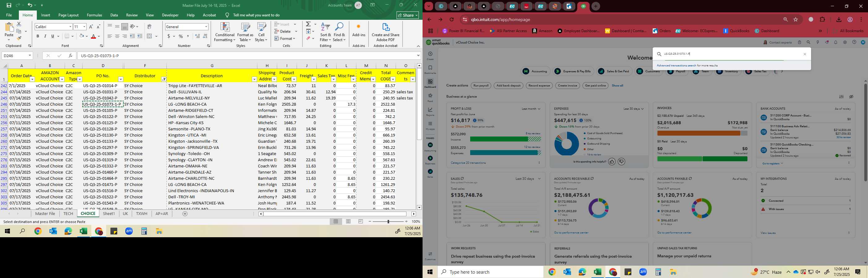Open Find & Select menu

click(339, 32)
